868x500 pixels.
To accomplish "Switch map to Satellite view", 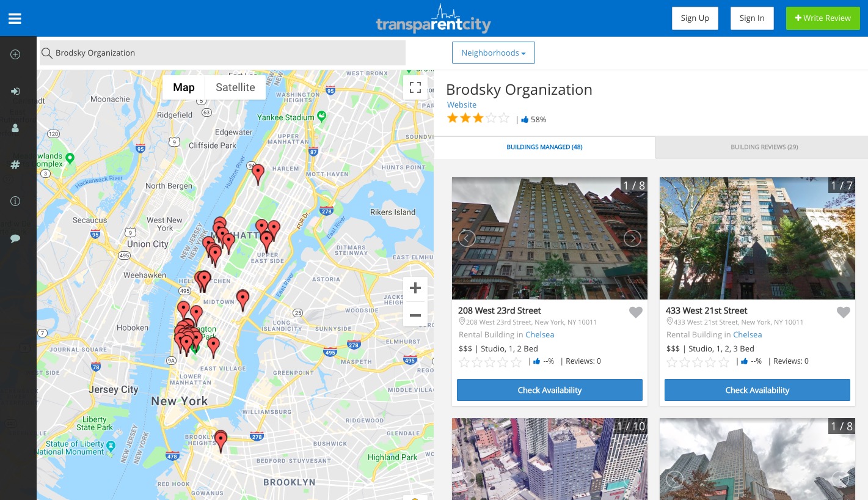I will (x=235, y=87).
